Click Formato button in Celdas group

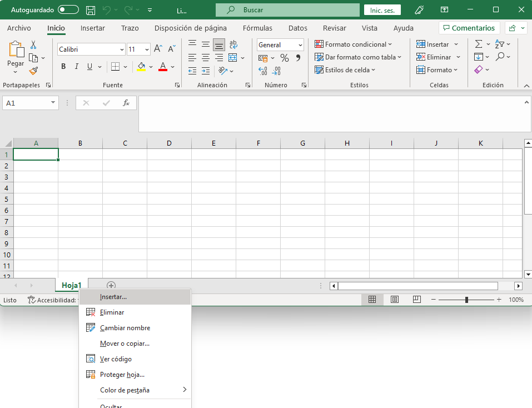pyautogui.click(x=437, y=70)
